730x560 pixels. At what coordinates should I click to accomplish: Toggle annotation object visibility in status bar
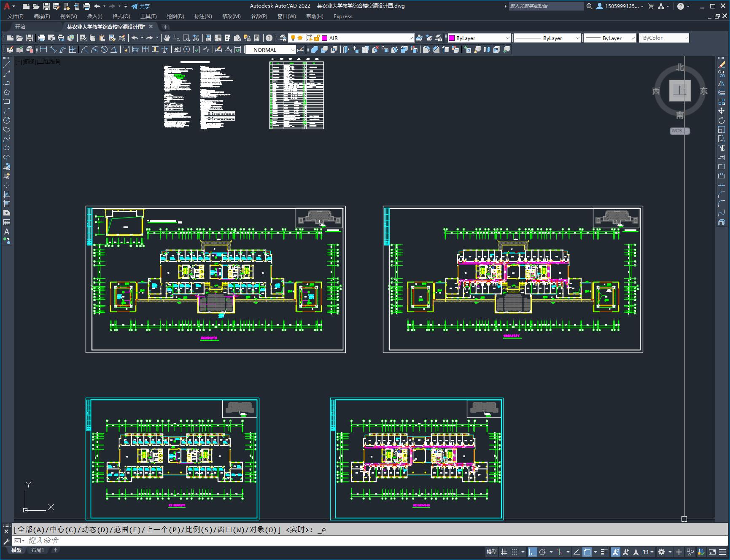point(616,552)
